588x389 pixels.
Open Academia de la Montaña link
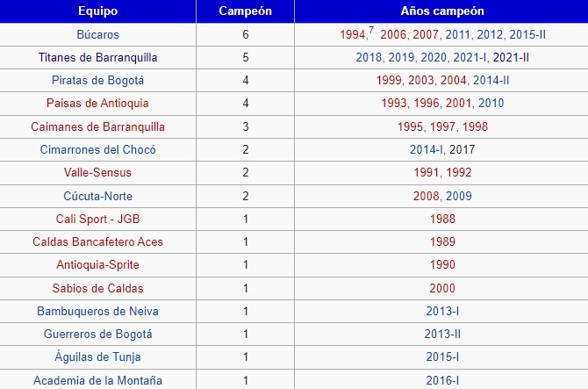97,380
